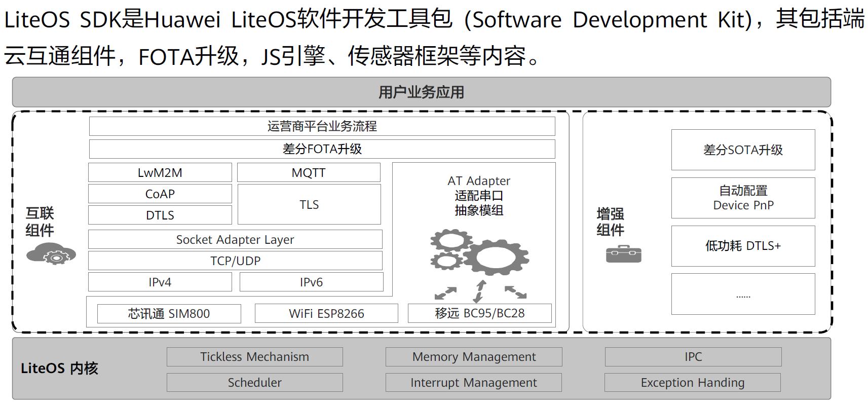Select the 差分FOTA升级 box
The width and height of the screenshot is (868, 404).
[322, 149]
